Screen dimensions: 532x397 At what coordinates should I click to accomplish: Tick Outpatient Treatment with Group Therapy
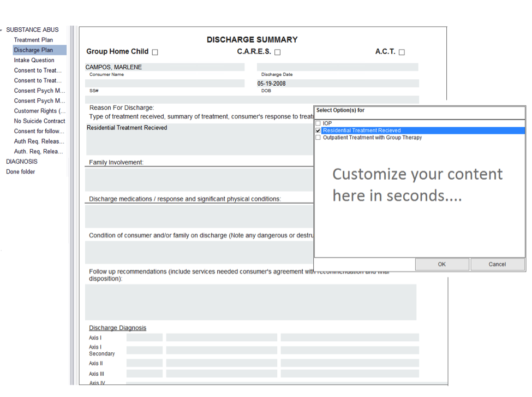pyautogui.click(x=318, y=138)
